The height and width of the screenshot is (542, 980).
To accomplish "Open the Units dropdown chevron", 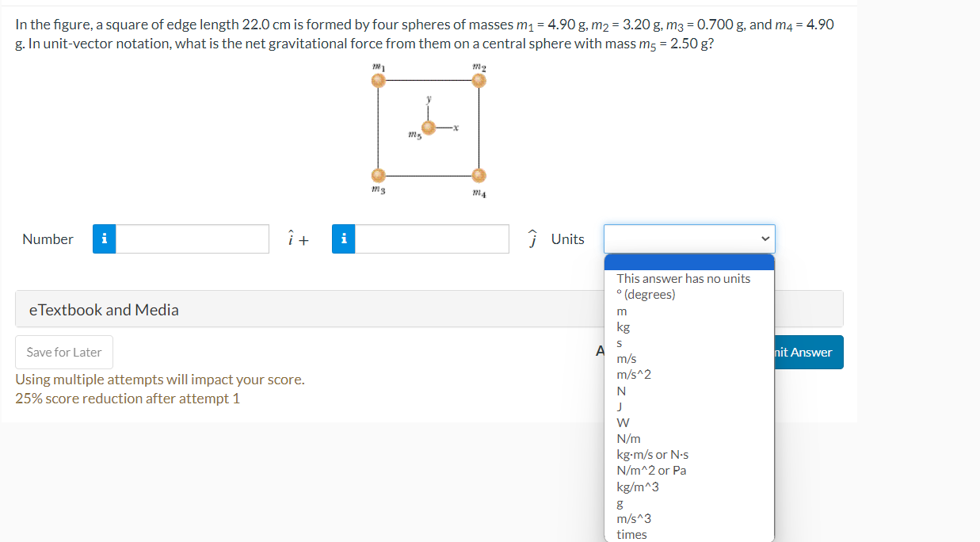I will coord(764,239).
